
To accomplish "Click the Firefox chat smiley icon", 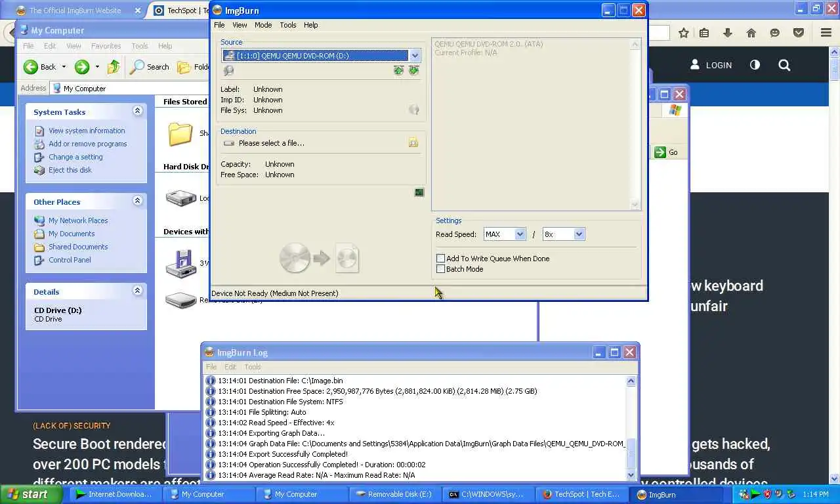I will tap(775, 33).
